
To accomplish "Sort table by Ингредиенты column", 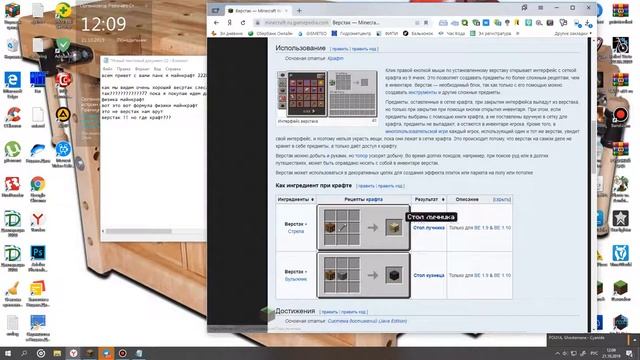I will point(296,200).
